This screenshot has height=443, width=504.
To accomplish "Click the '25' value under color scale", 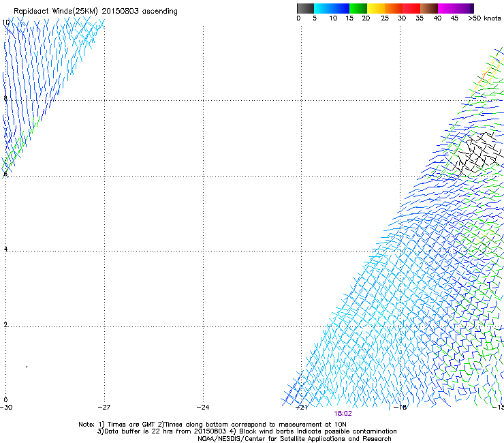I will [385, 18].
